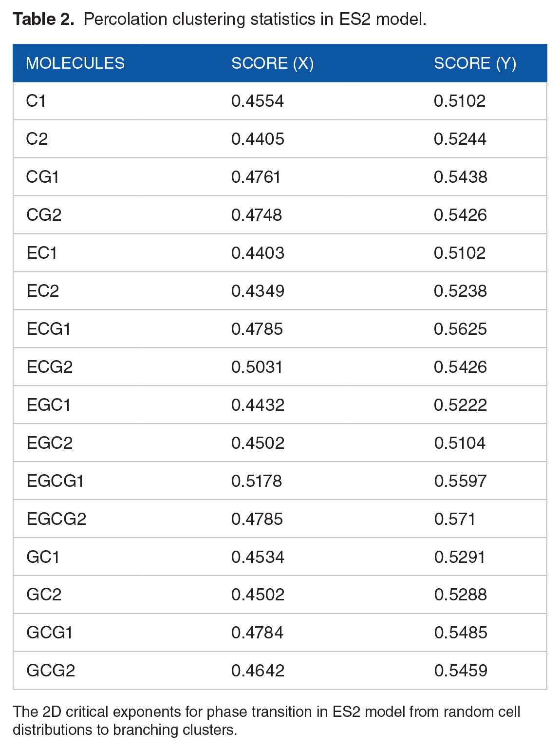
Task: Click the MOLECULES column header
Action: pyautogui.click(x=75, y=63)
